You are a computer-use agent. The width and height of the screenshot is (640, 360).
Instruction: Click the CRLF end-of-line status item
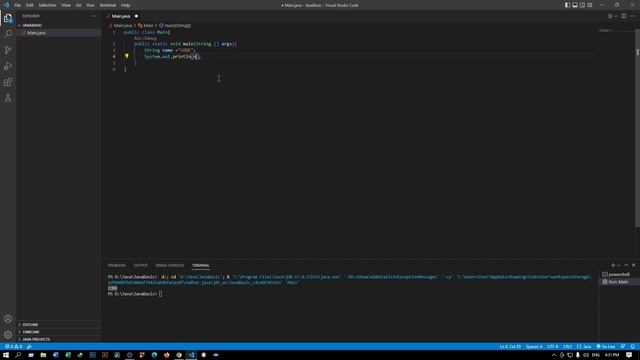567,347
